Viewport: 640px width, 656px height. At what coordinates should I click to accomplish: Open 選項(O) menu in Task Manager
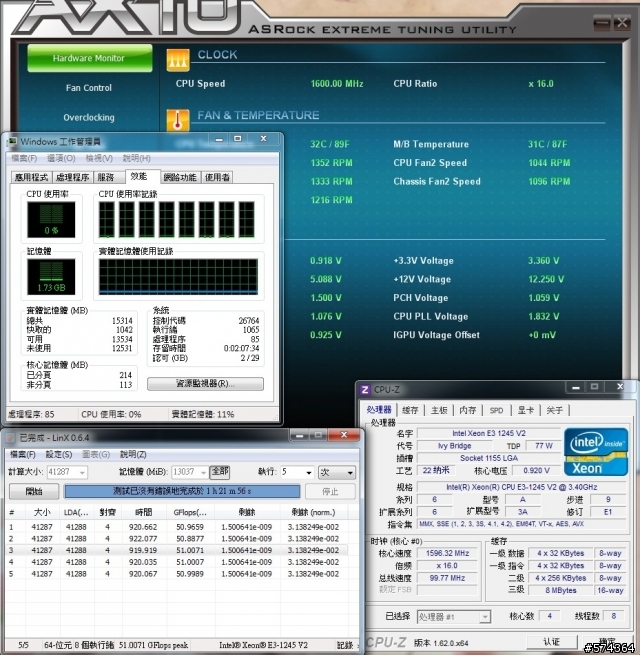click(61, 159)
